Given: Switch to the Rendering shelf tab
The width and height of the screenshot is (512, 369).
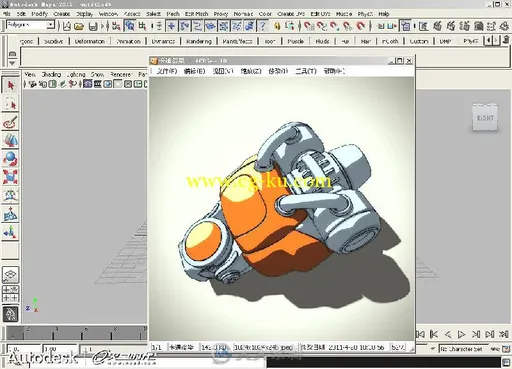Looking at the screenshot, I should (199, 41).
